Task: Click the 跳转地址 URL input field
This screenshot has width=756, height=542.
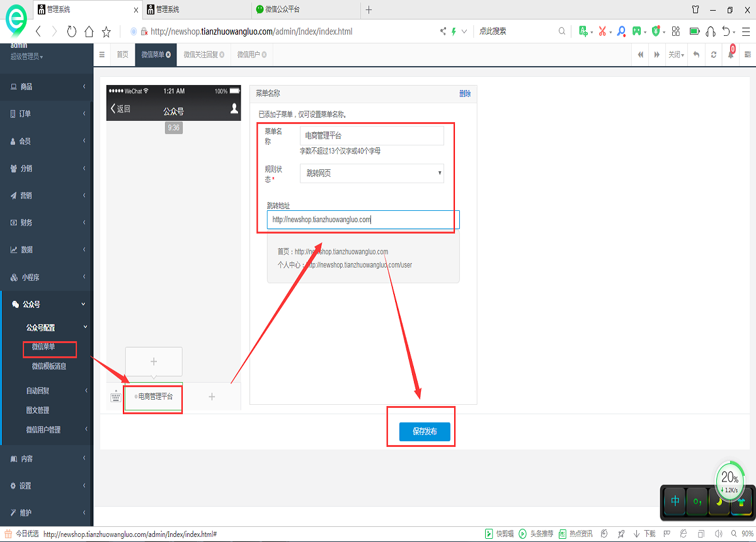Action: pos(363,220)
